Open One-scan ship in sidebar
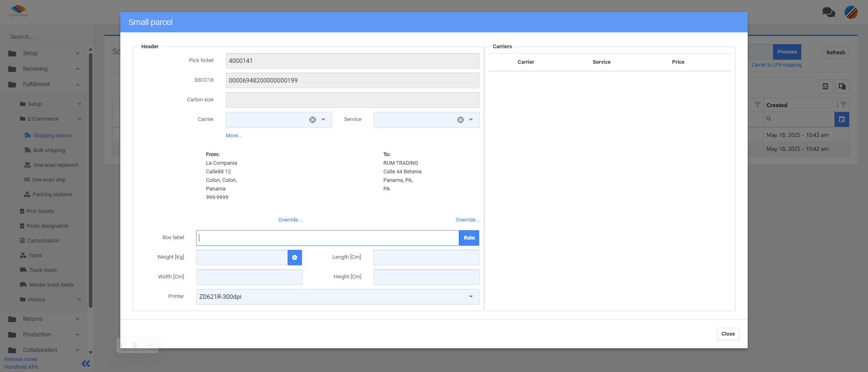Image resolution: width=868 pixels, height=372 pixels. tap(49, 179)
